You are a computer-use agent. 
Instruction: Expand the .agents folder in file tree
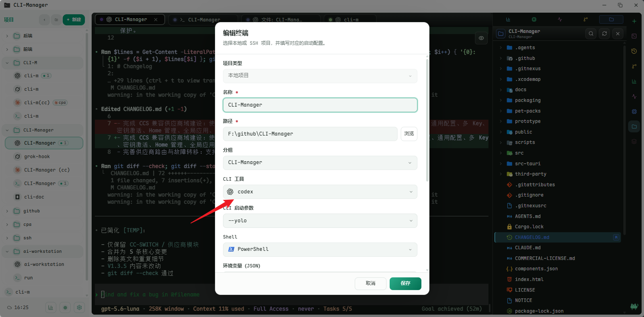501,48
